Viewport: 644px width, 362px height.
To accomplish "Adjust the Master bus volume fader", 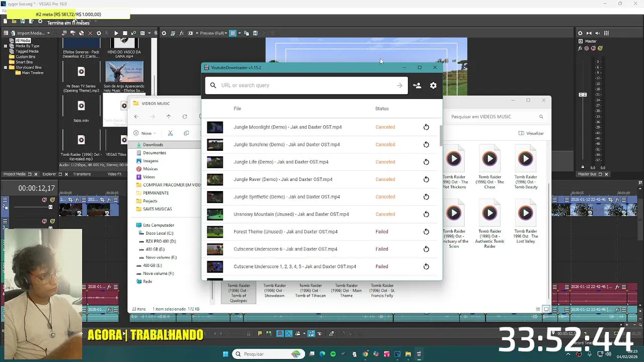I will pos(583,95).
